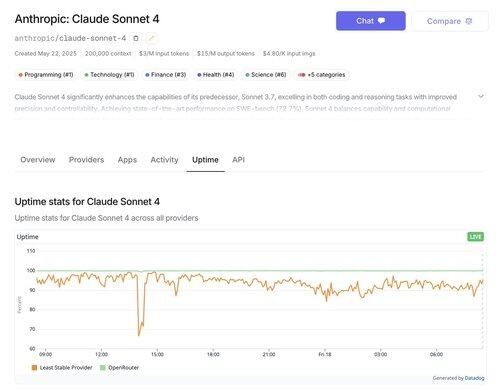Image resolution: width=500 pixels, height=390 pixels.
Task: Open the Apps tab
Action: click(x=127, y=160)
